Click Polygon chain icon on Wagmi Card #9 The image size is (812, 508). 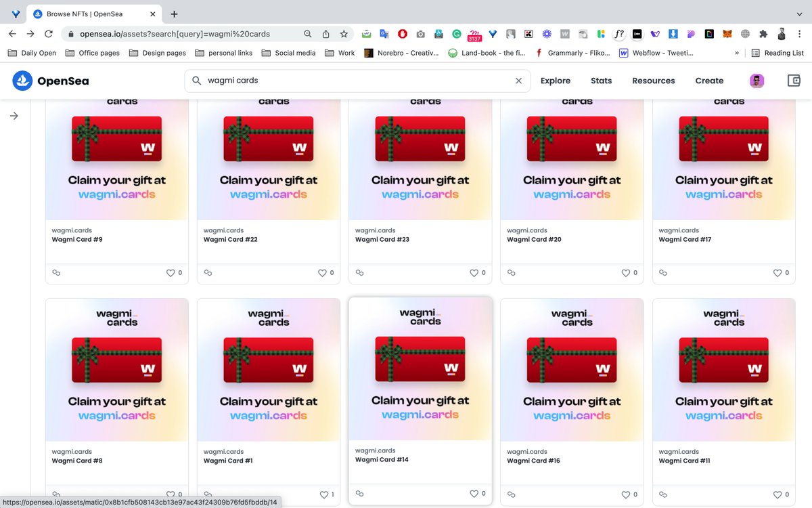click(56, 273)
